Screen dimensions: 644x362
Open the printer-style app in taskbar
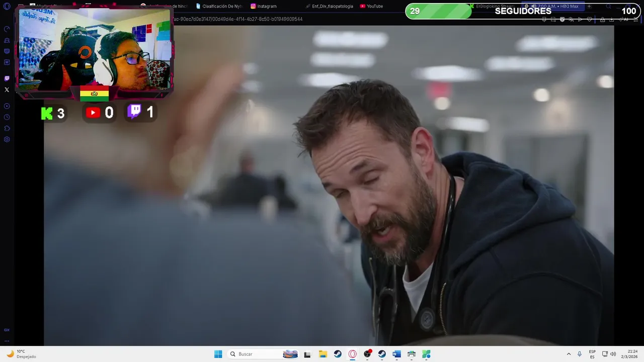(411, 354)
